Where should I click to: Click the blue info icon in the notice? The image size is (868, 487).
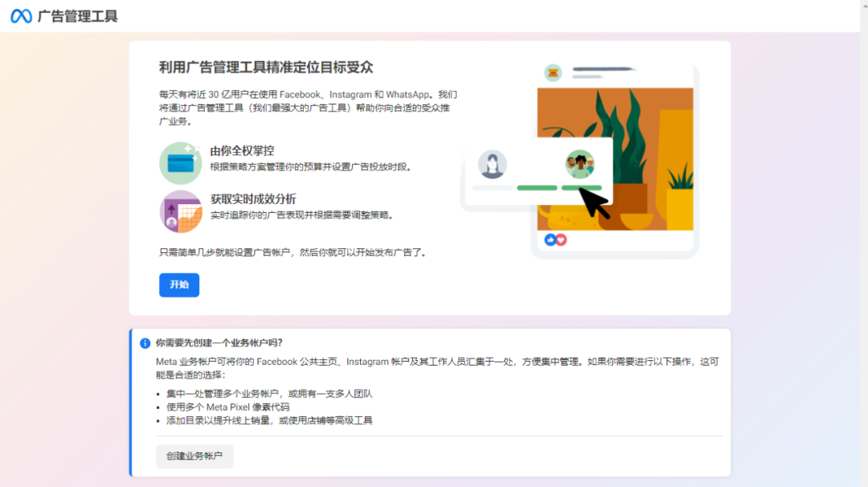tap(145, 343)
